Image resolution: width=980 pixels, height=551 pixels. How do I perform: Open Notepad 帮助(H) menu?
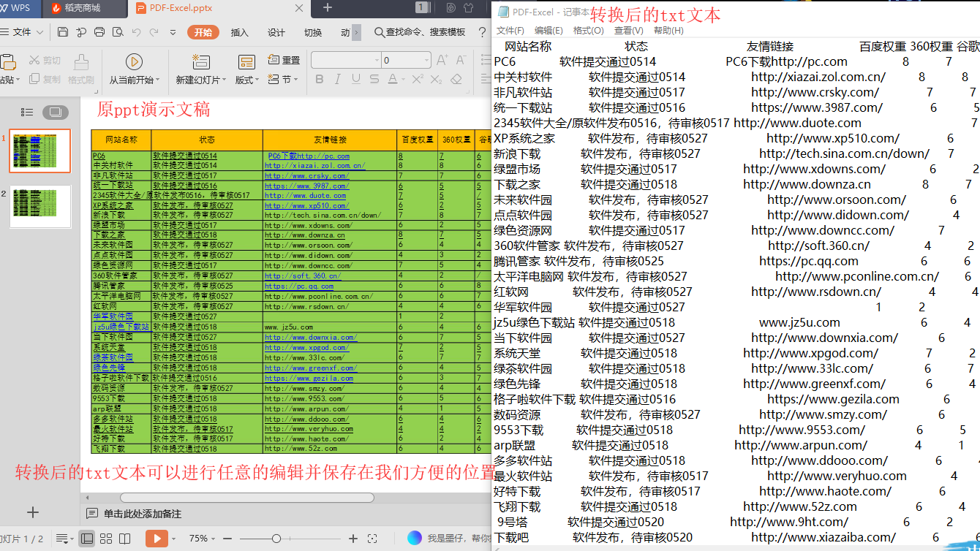(x=668, y=31)
